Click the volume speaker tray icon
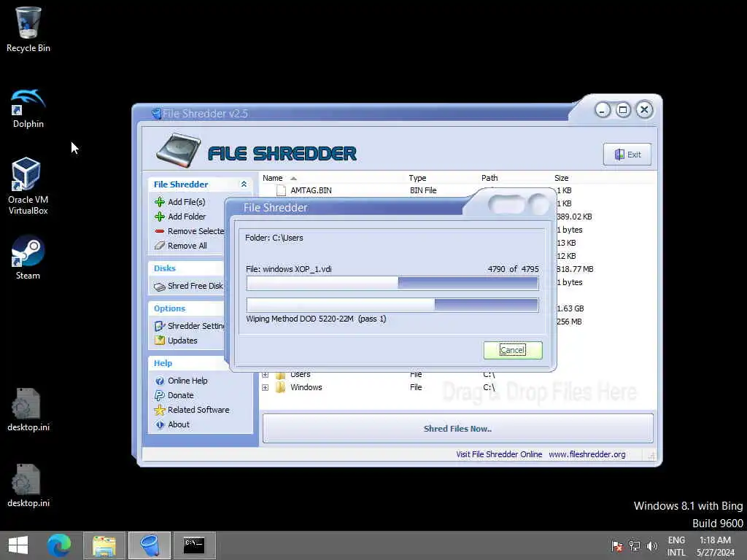 pos(651,545)
